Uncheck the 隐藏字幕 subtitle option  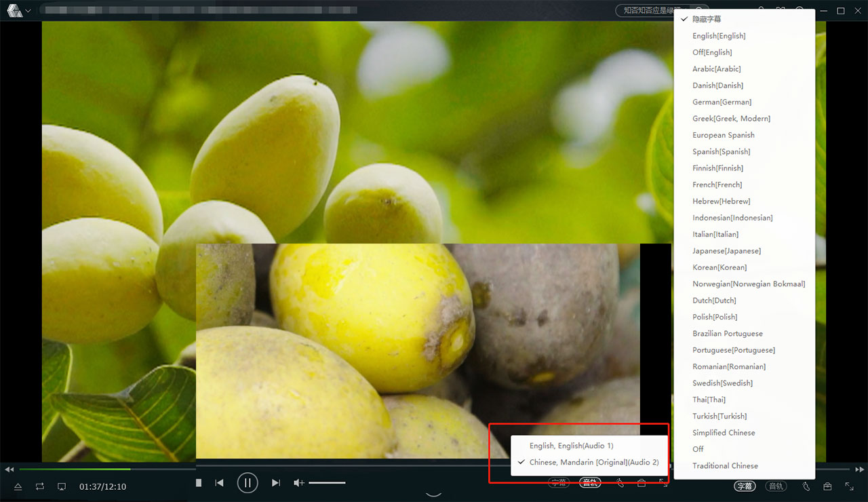(707, 19)
